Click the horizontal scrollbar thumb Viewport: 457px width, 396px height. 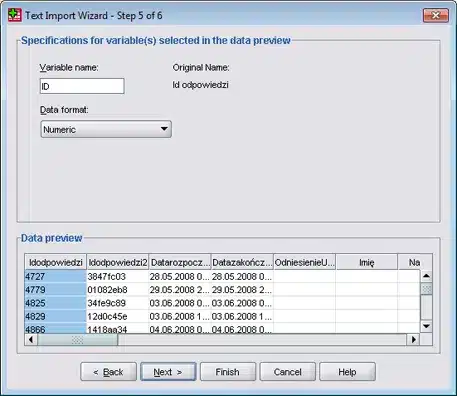78,340
